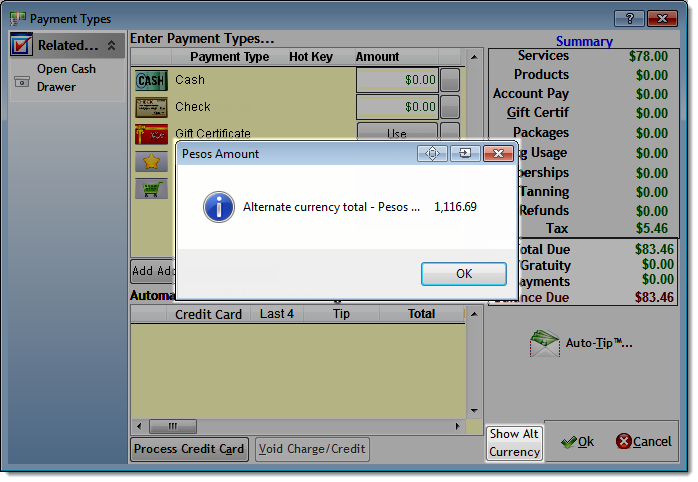Click the info icon in the Pesos dialog
This screenshot has width=698, height=482.
[218, 207]
